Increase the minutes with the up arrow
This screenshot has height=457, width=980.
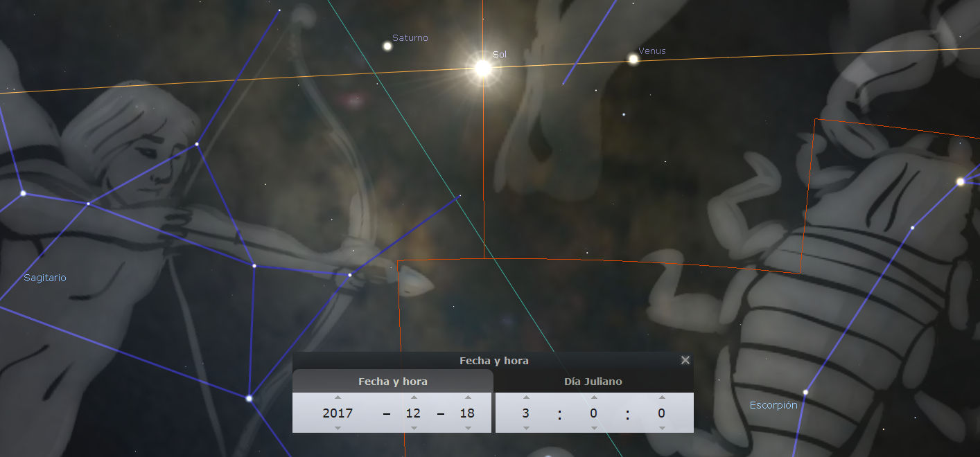[x=594, y=397]
